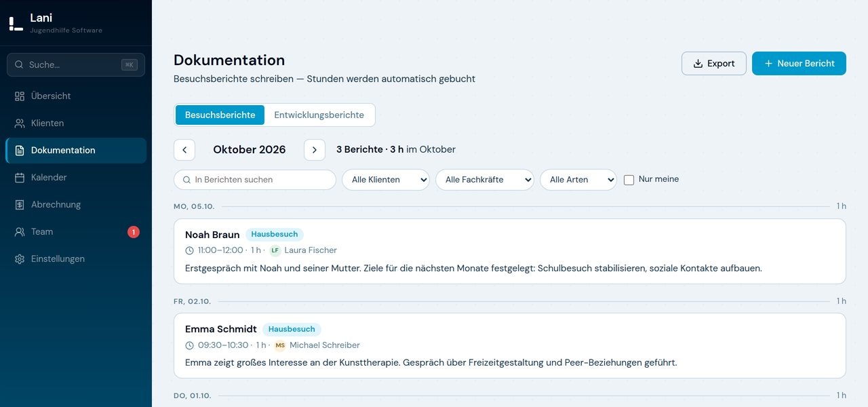Click the LF avatar for Laura Fischer

275,250
